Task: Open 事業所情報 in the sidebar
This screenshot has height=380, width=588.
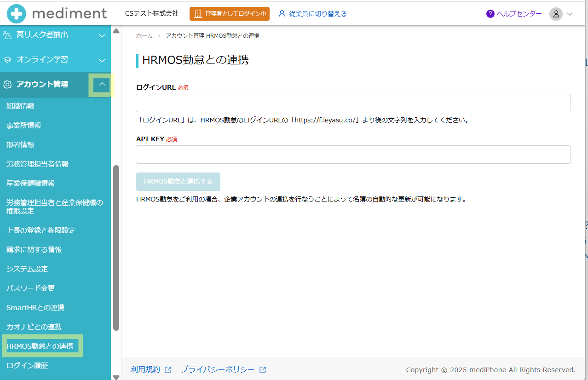Action: (x=23, y=125)
